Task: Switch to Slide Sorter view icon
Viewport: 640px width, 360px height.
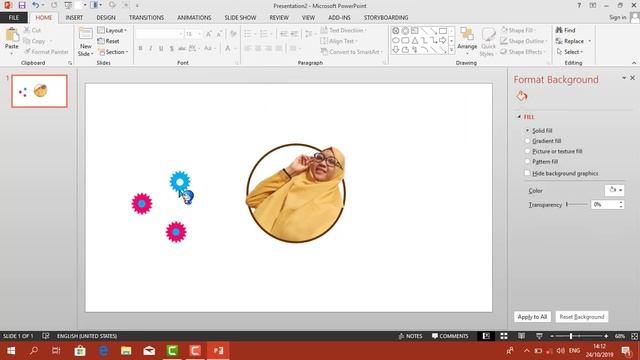Action: (504, 336)
